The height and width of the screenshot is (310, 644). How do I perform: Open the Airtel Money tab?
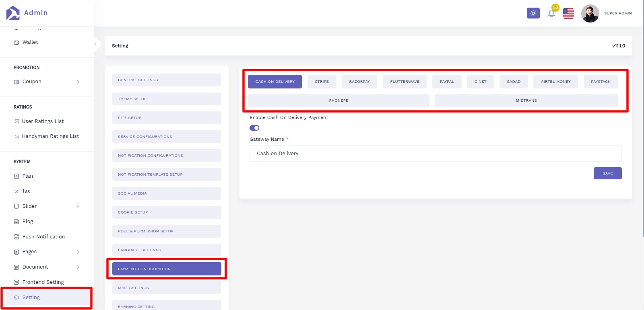pyautogui.click(x=556, y=82)
